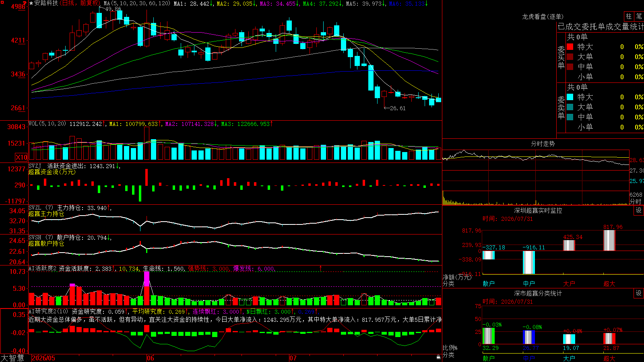Click the 龙虎看盘(逐单) panel title
The height and width of the screenshot is (362, 644).
(x=543, y=16)
